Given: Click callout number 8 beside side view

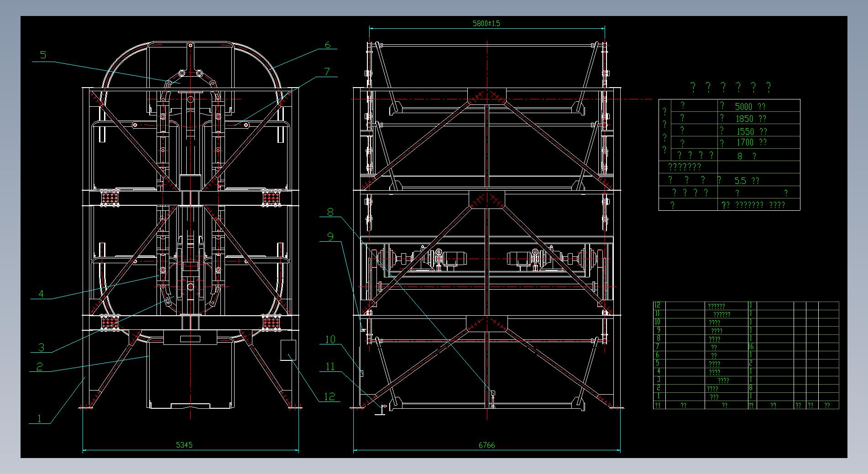Looking at the screenshot, I should pos(330,212).
